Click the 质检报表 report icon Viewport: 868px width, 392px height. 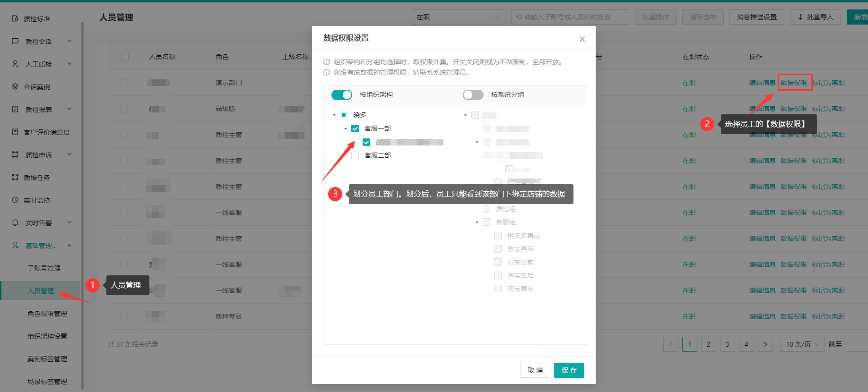click(x=15, y=109)
